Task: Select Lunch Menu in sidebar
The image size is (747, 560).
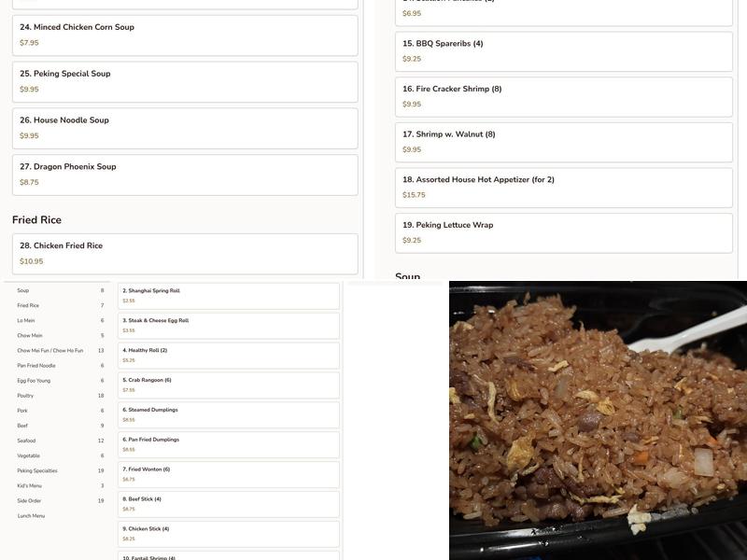Action: 31,516
